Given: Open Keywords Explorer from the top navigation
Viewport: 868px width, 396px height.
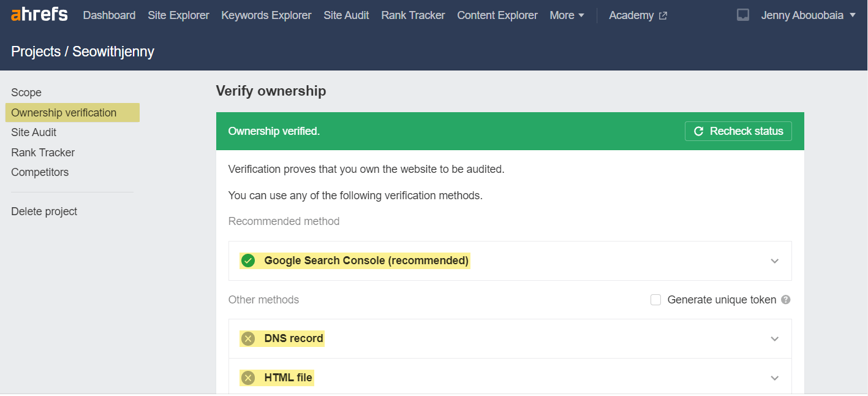Looking at the screenshot, I should 266,15.
